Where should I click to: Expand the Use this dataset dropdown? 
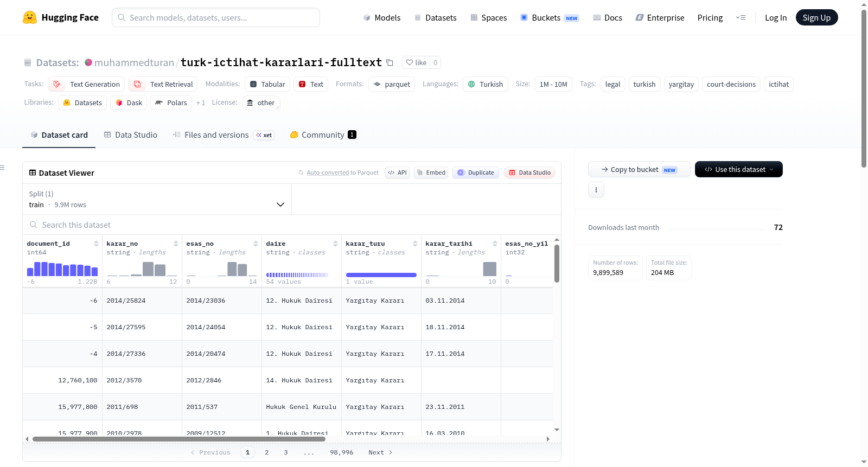pyautogui.click(x=739, y=169)
